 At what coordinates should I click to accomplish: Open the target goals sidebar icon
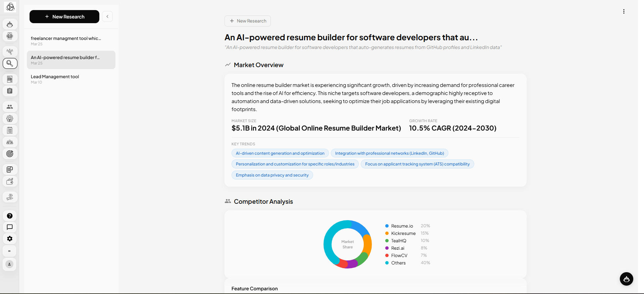pyautogui.click(x=10, y=154)
